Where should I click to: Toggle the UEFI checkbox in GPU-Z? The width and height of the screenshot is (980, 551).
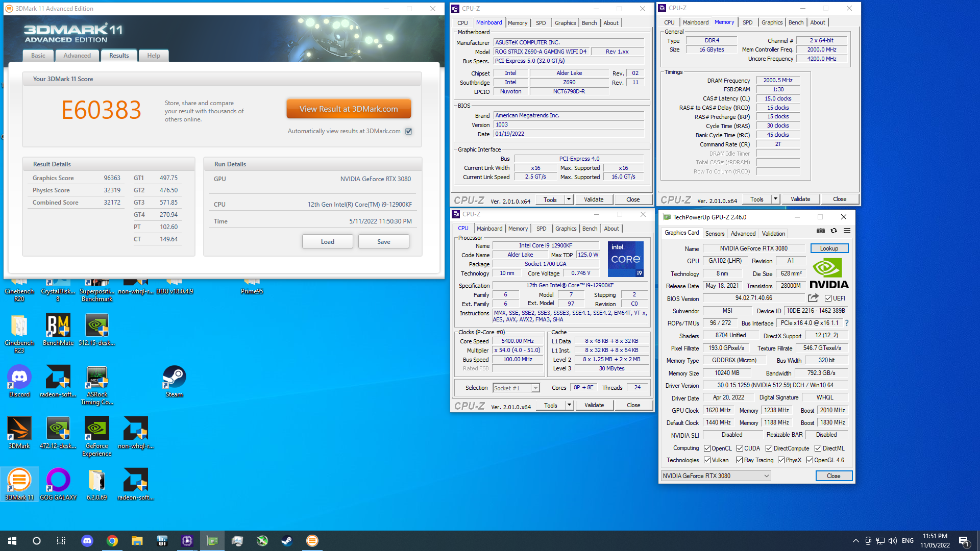point(828,298)
